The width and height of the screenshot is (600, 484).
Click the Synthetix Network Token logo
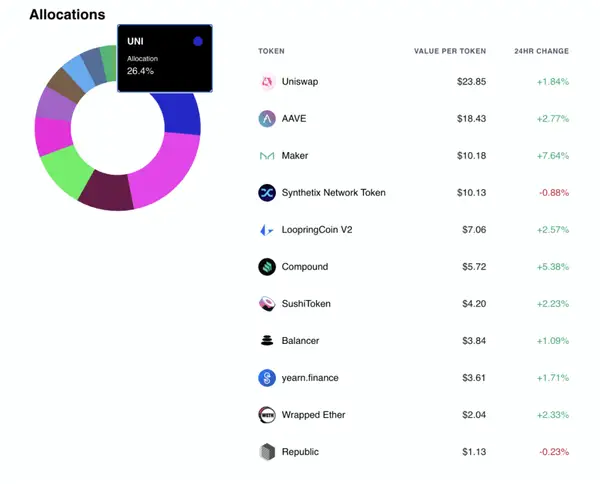[267, 192]
